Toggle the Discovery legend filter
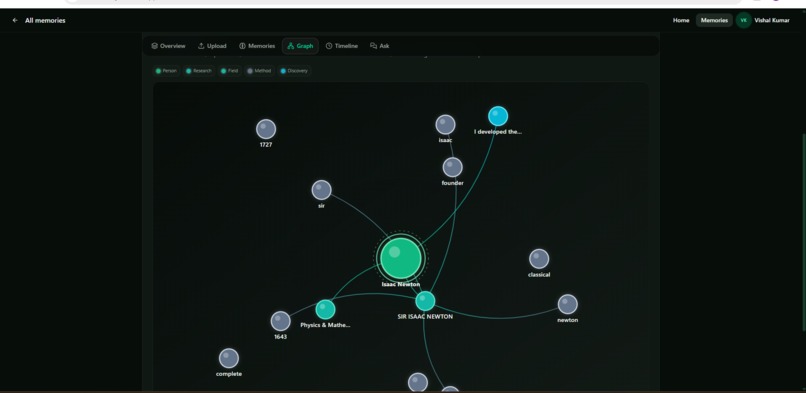This screenshot has height=393, width=806. pyautogui.click(x=294, y=71)
